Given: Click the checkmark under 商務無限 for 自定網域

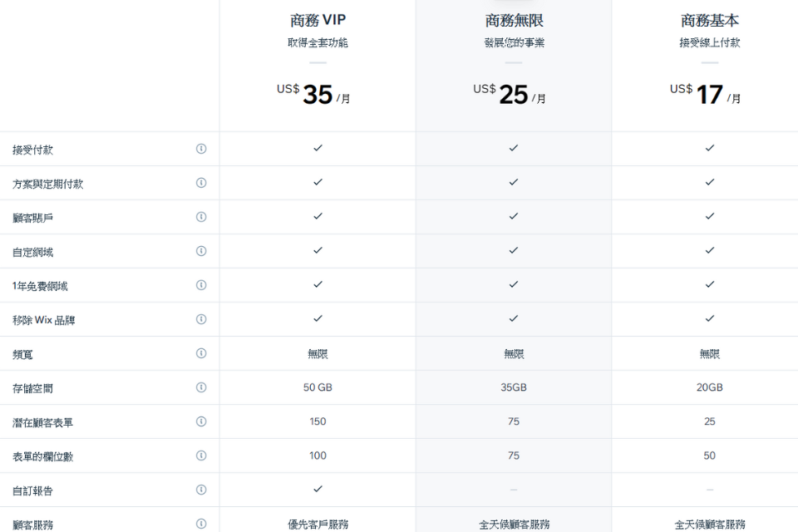Looking at the screenshot, I should [x=513, y=249].
